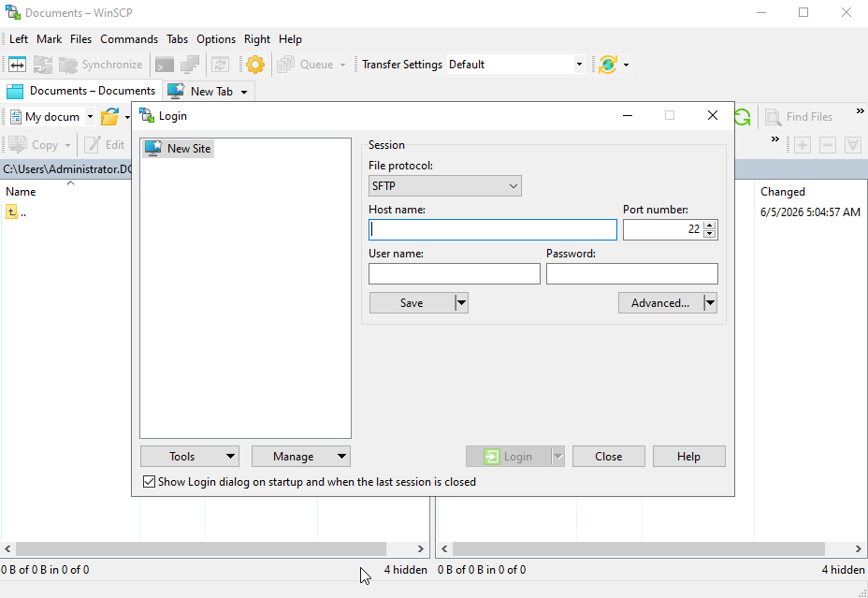Click the Find Files toolbar icon
The image size is (868, 598).
click(773, 117)
